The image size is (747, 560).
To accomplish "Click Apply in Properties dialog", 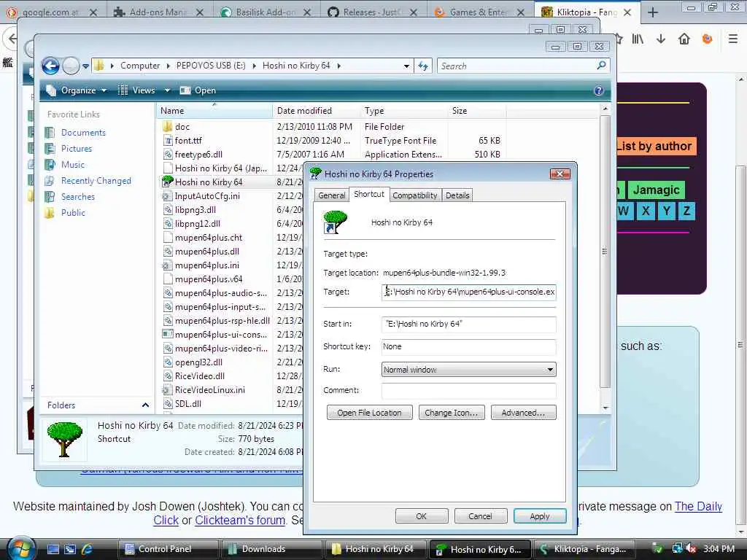I will (540, 516).
